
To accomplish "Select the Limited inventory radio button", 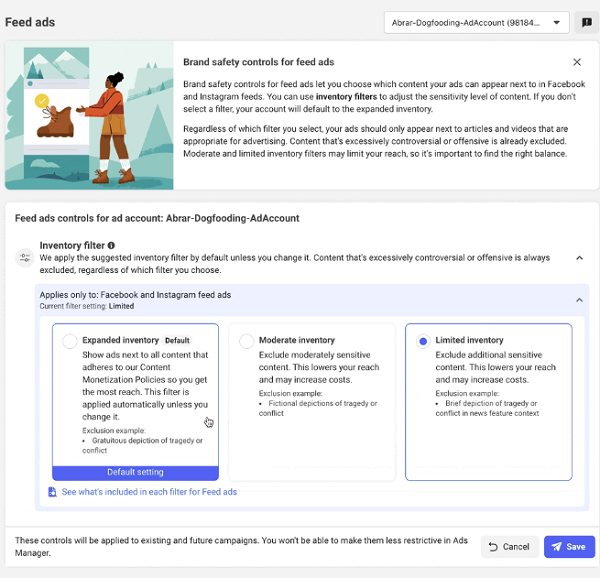I will point(423,341).
